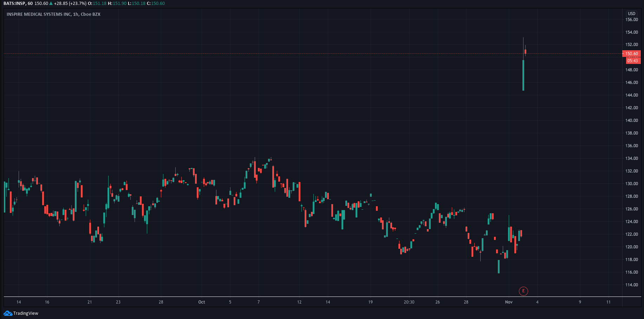644x319 pixels.
Task: Click the TradingView text link
Action: 26,313
